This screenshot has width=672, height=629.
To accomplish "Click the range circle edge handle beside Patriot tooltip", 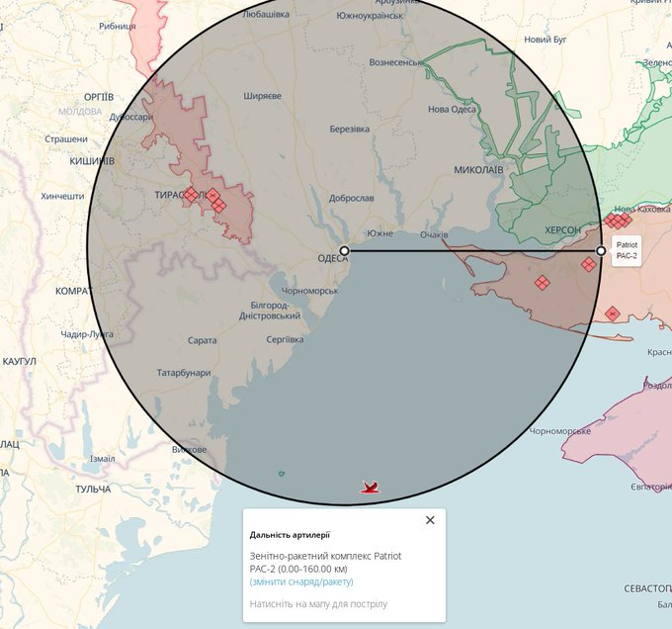I will pyautogui.click(x=601, y=250).
